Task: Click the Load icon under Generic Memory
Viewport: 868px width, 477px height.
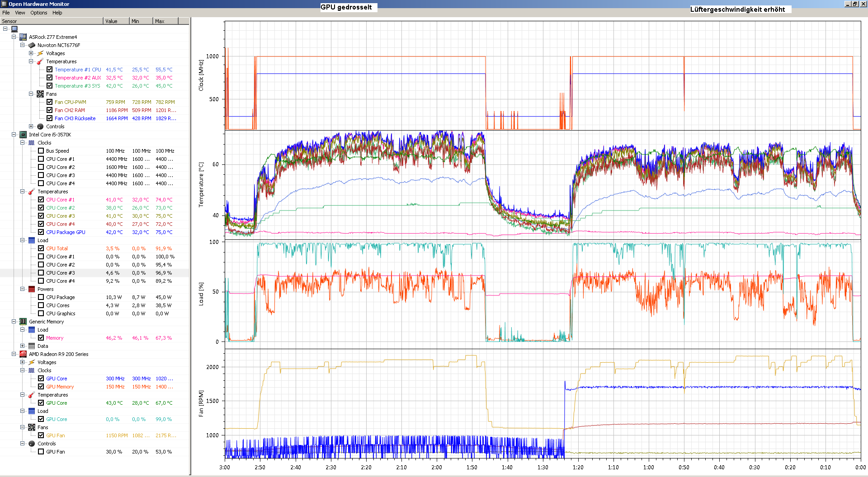Action: tap(32, 330)
